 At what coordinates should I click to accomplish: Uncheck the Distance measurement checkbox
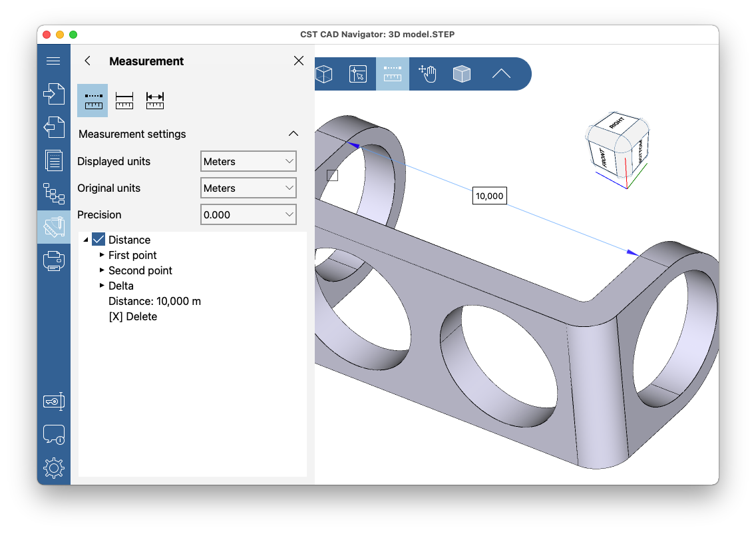(97, 239)
